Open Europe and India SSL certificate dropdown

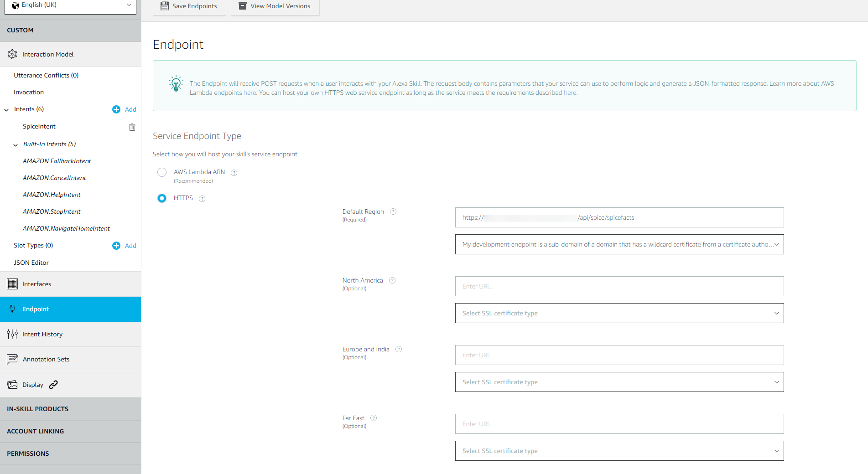coord(619,382)
